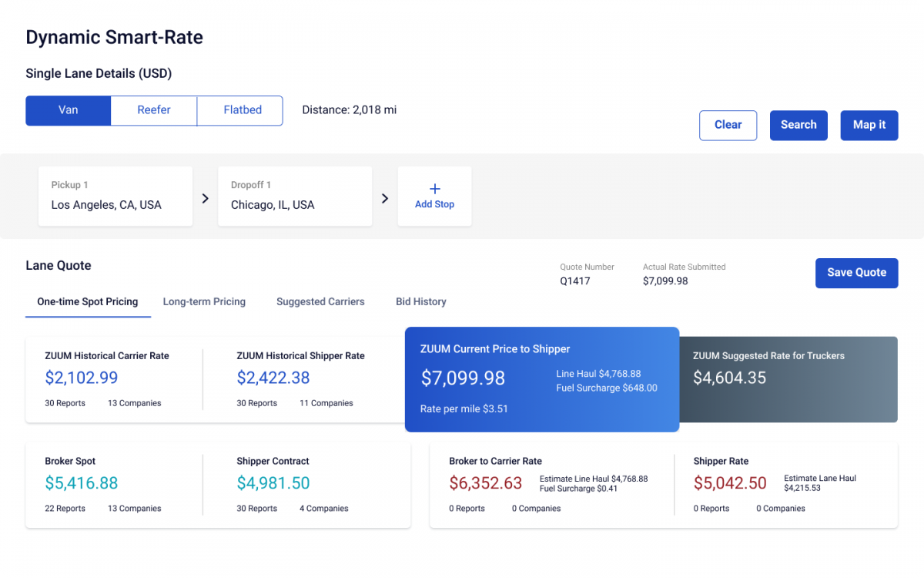Save the quote with Save Quote
The image size is (924, 578).
coord(856,273)
